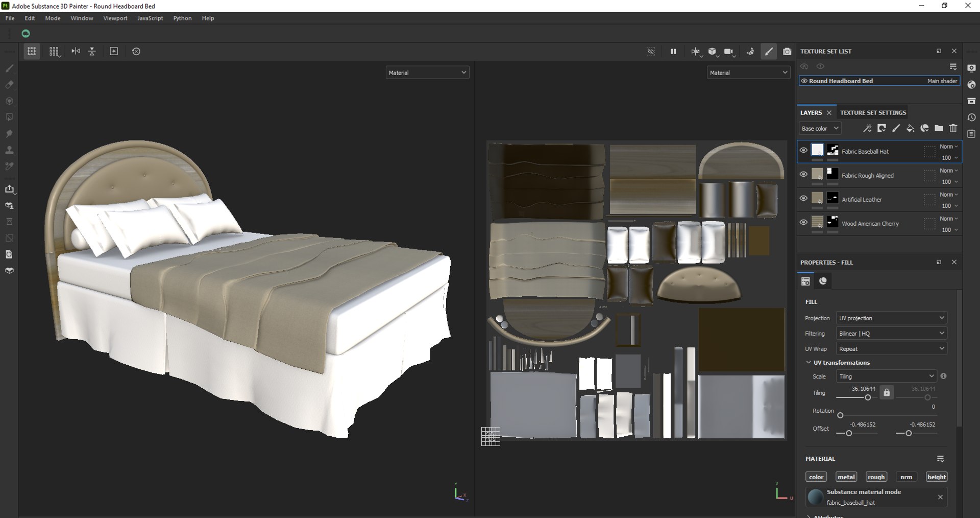The width and height of the screenshot is (980, 518).
Task: Click the add effect magic wand icon
Action: click(867, 128)
